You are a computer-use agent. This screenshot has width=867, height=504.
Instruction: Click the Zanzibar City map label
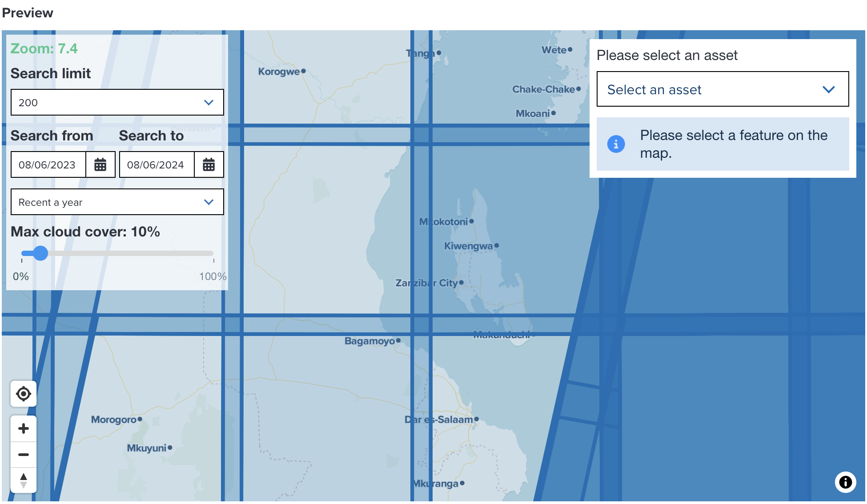426,283
